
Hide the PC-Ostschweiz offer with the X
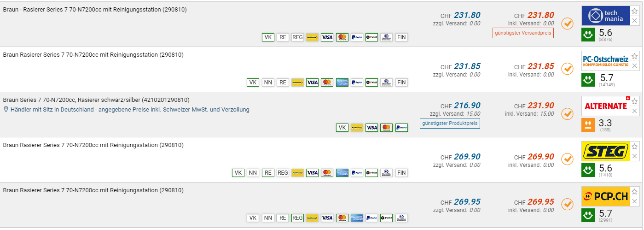634,66
